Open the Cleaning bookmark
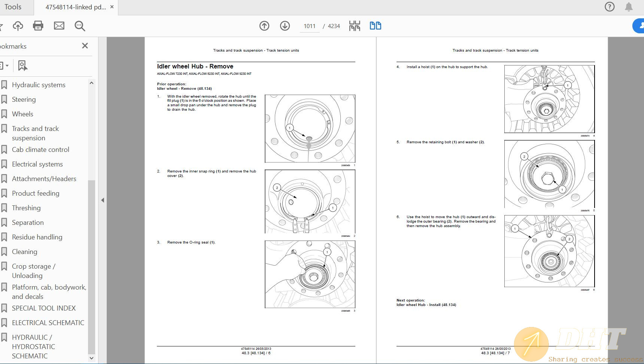Screen dimensions: 644x364 25,252
